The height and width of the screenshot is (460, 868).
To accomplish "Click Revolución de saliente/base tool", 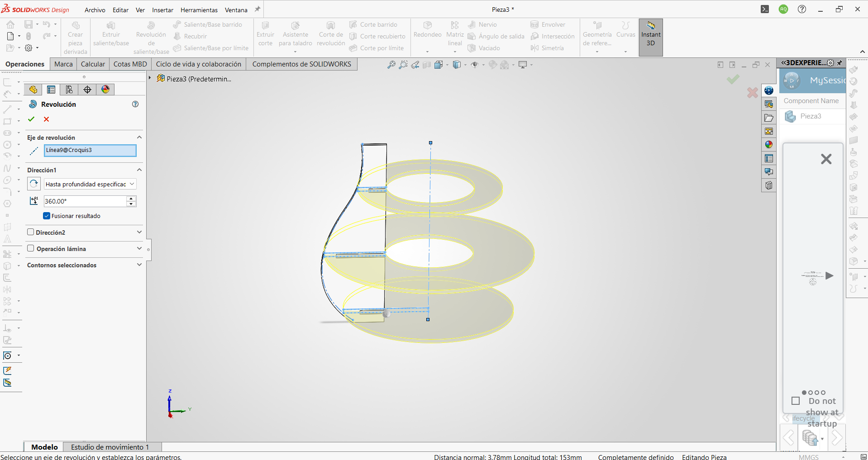I will click(x=151, y=38).
